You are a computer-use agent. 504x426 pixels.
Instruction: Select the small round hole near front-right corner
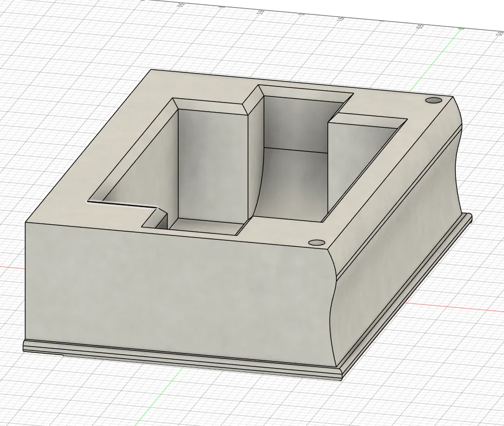316,242
